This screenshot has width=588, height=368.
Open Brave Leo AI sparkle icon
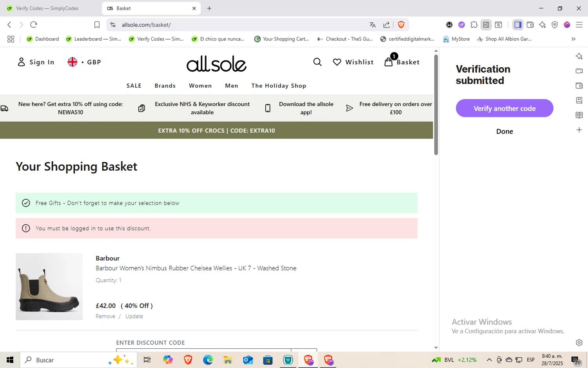[543, 25]
